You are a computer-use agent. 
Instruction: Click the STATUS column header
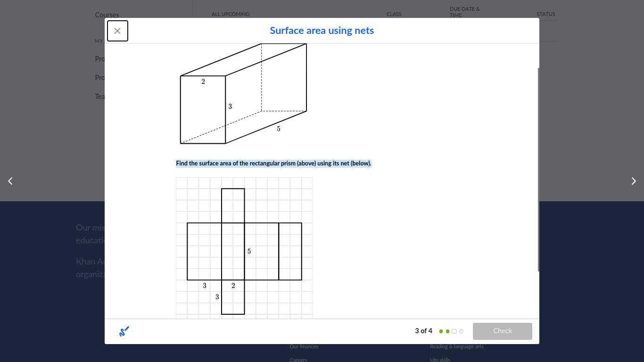point(546,14)
